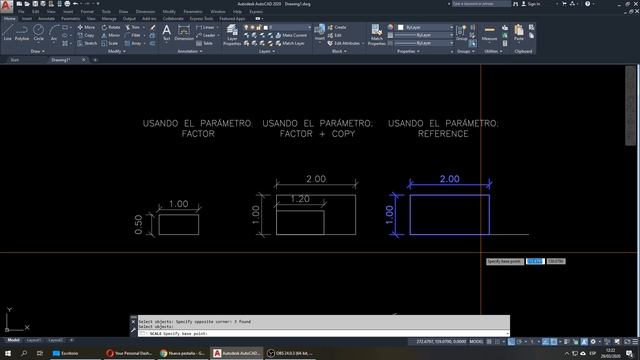Click the command line input field

tap(324, 333)
